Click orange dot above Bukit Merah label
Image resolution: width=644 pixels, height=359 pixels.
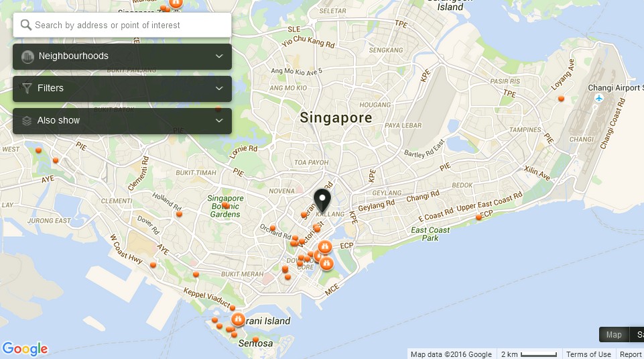coord(196,274)
